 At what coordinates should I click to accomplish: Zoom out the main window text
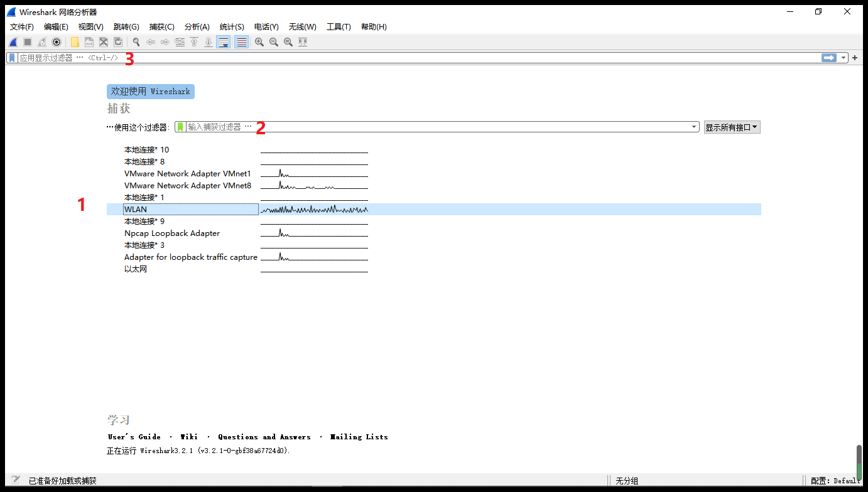(x=274, y=42)
